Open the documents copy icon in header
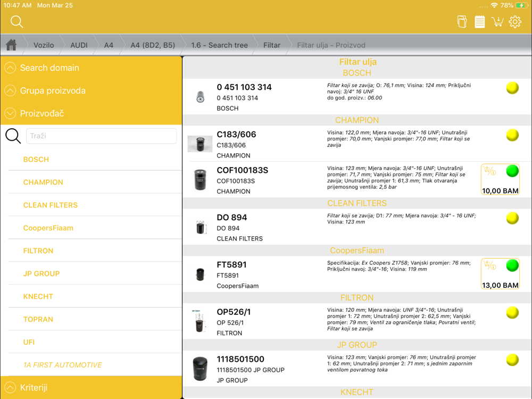This screenshot has width=532, height=399. (462, 22)
